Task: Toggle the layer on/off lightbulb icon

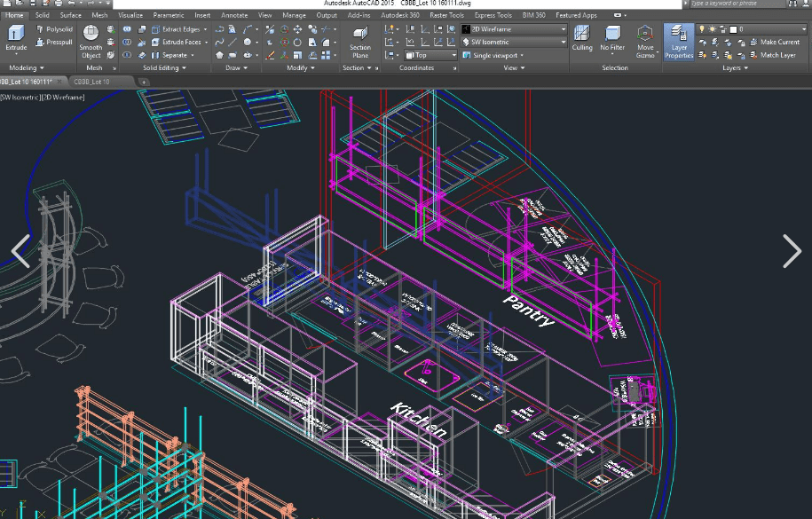Action: pos(702,29)
